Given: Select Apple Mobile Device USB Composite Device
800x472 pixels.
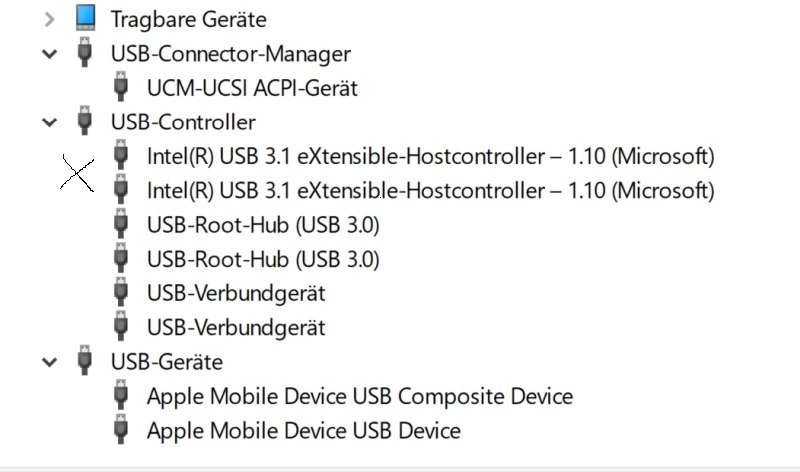Looking at the screenshot, I should pyautogui.click(x=360, y=396).
